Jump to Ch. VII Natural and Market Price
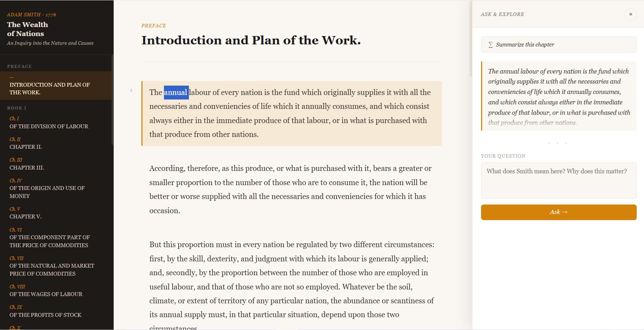The width and height of the screenshot is (644, 330). (52, 266)
